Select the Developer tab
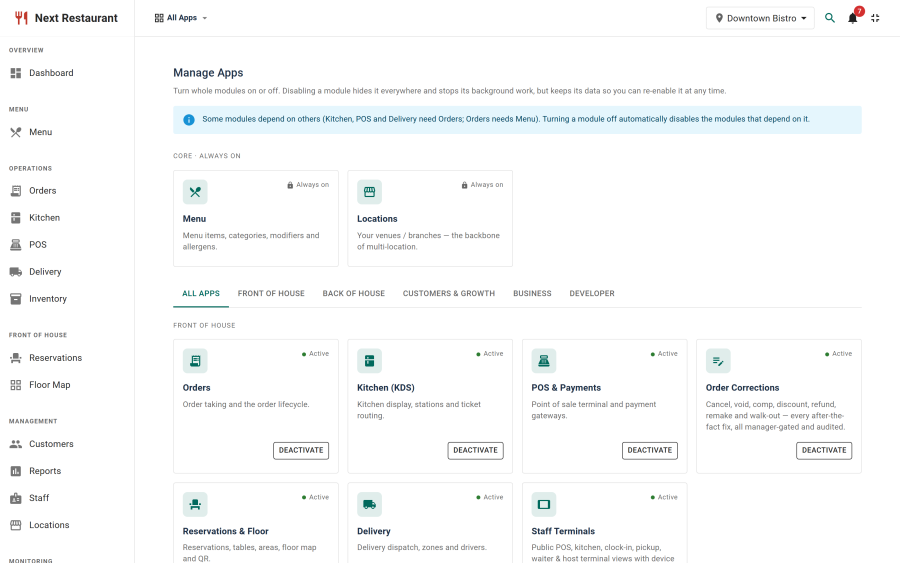Viewport: 900px width, 563px height. 592,293
